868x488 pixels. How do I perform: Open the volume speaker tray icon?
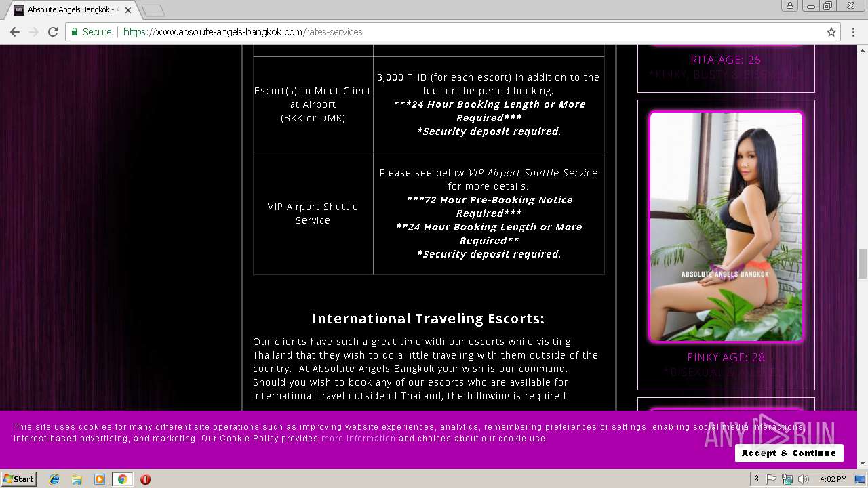(x=804, y=479)
